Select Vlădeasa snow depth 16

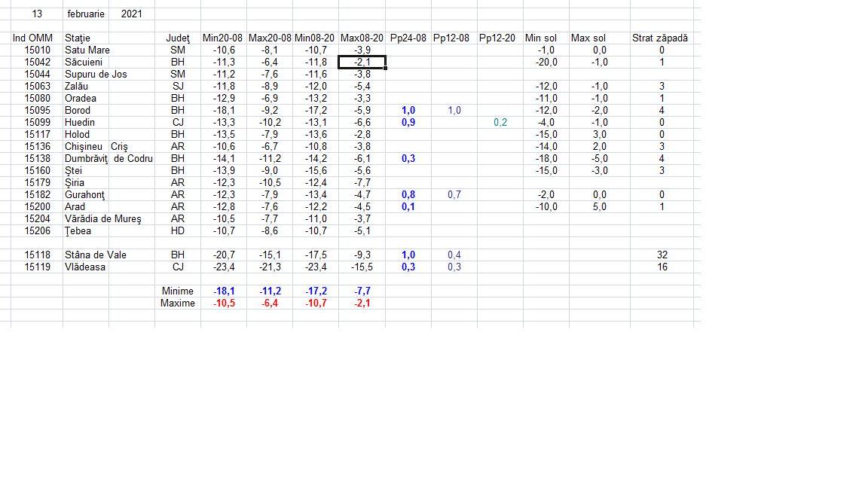(662, 267)
